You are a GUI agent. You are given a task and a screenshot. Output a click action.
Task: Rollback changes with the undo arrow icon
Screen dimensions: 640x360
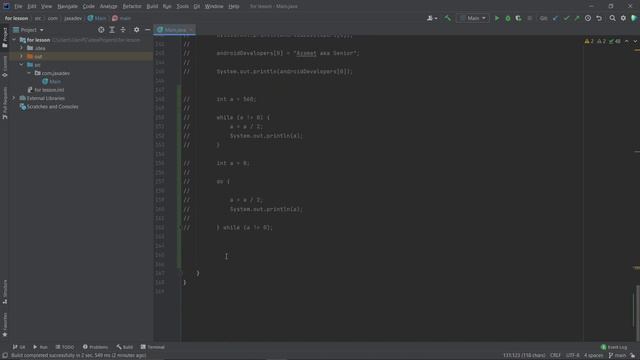[x=599, y=18]
